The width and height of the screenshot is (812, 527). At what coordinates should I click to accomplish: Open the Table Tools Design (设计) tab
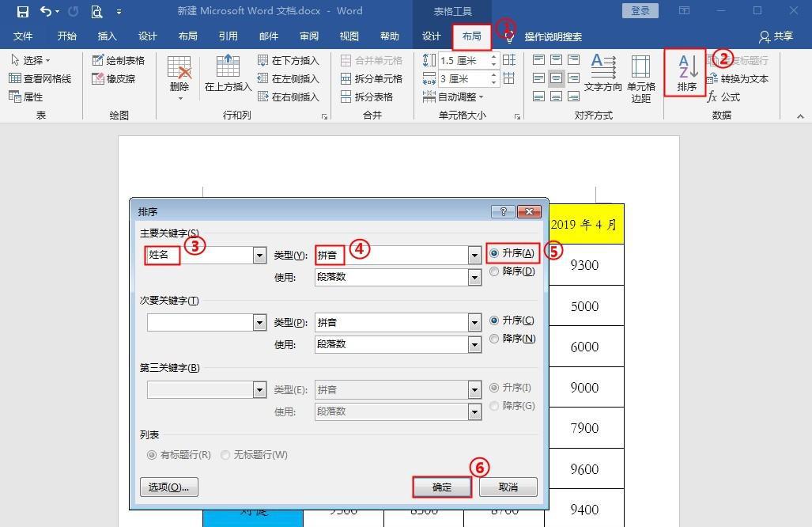point(431,36)
